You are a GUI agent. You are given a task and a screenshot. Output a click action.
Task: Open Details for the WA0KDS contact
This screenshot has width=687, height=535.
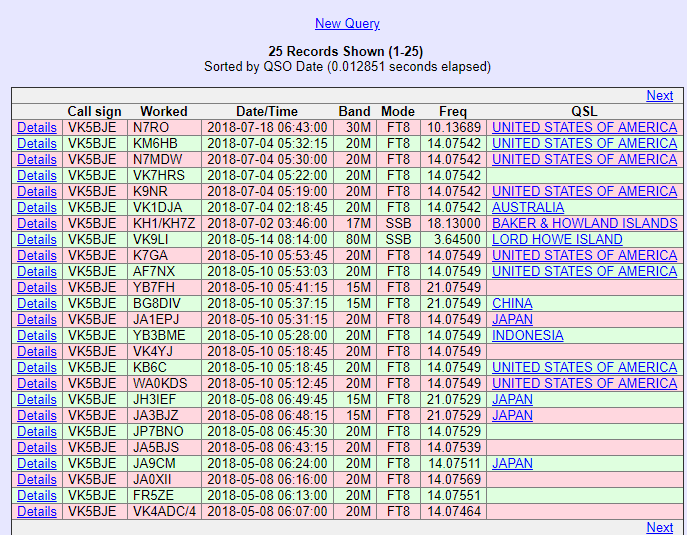(37, 383)
